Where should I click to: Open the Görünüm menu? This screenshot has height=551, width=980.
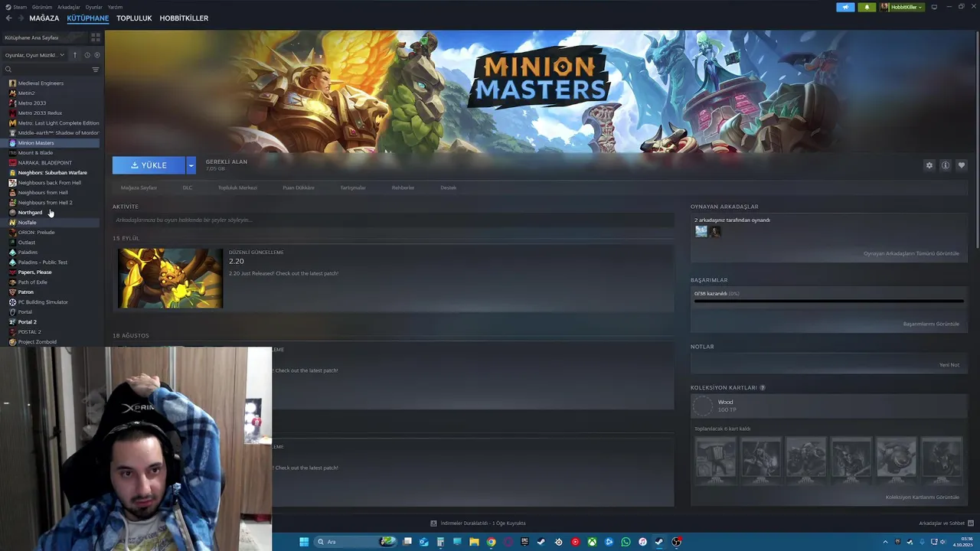pyautogui.click(x=42, y=7)
